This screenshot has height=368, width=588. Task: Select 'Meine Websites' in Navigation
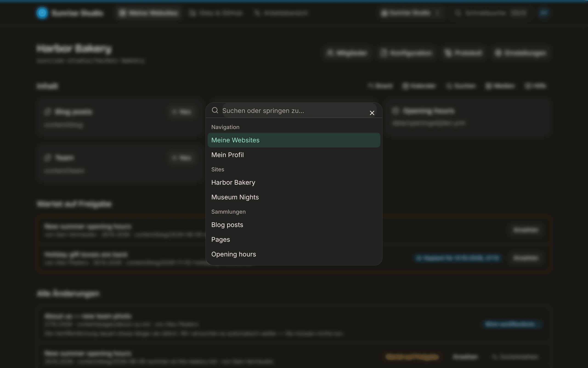294,140
